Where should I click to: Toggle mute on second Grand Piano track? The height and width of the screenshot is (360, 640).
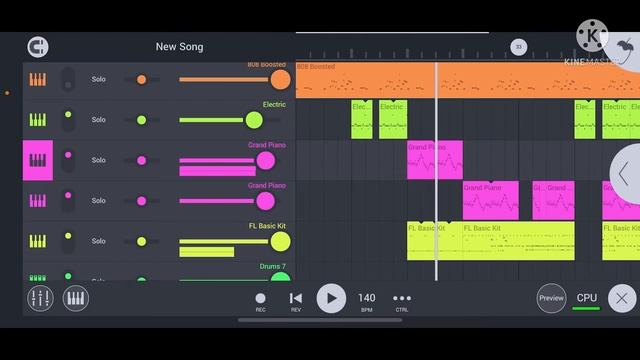pyautogui.click(x=68, y=201)
